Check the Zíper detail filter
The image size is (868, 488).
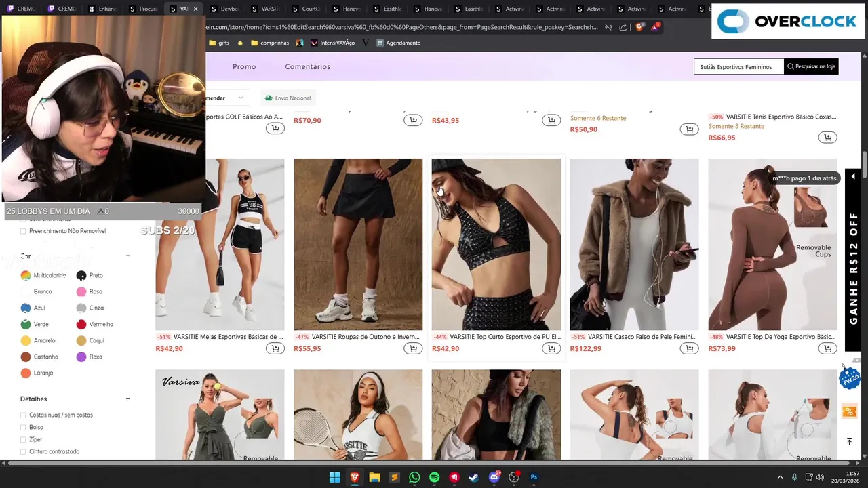pos(23,439)
